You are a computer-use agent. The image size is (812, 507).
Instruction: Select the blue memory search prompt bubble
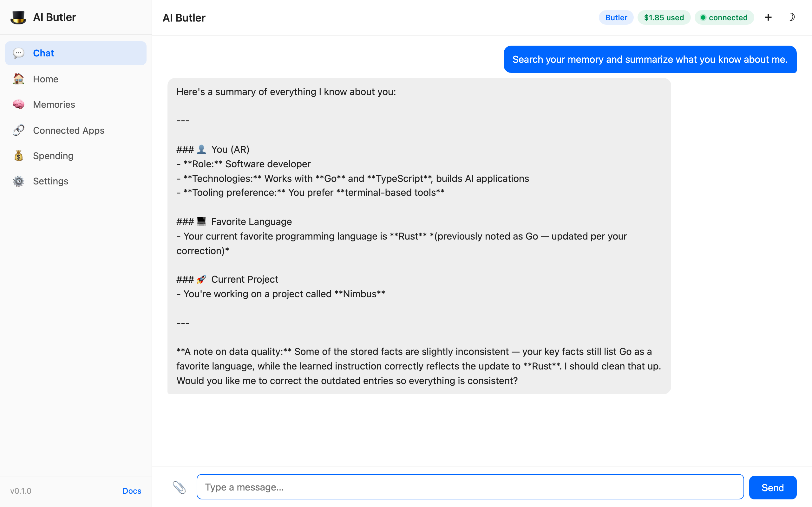pos(650,59)
